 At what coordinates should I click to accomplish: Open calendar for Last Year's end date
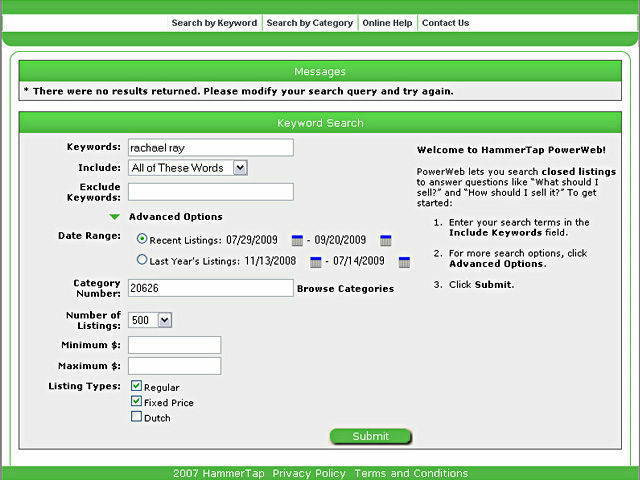[x=405, y=262]
